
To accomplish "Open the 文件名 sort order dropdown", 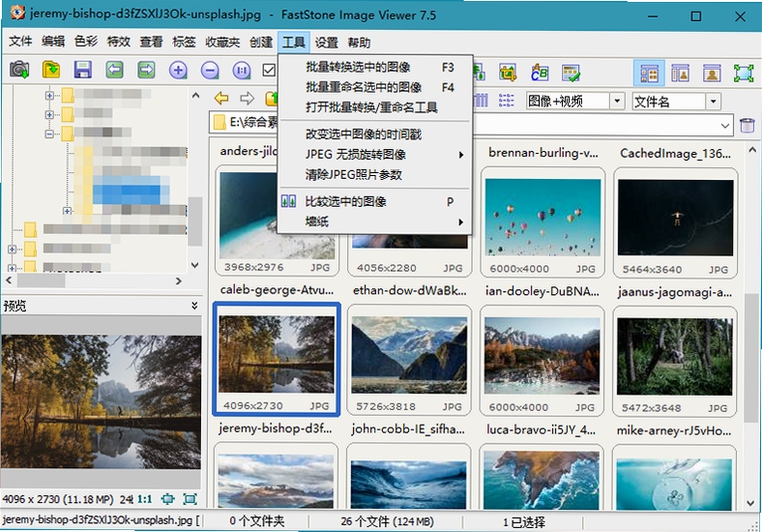I will click(714, 102).
